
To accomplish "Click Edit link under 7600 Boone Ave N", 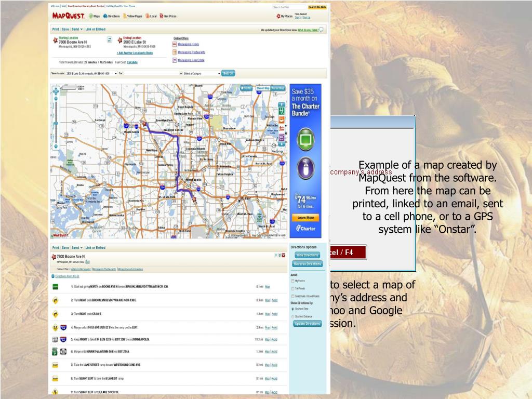I will click(x=87, y=262).
